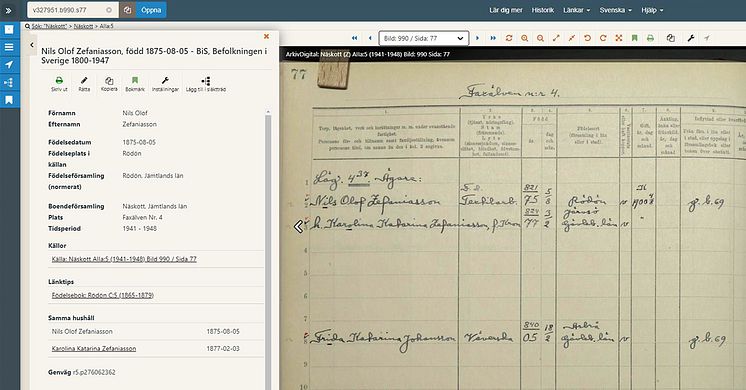
Task: Open viewer settings wrench in the toolbar
Action: pos(691,38)
